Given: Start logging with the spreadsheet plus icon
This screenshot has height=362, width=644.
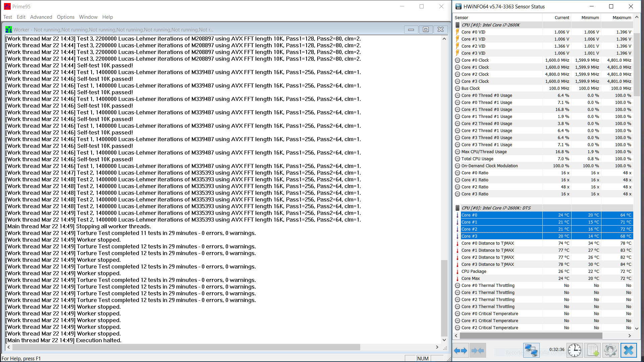Looking at the screenshot, I should [x=592, y=351].
